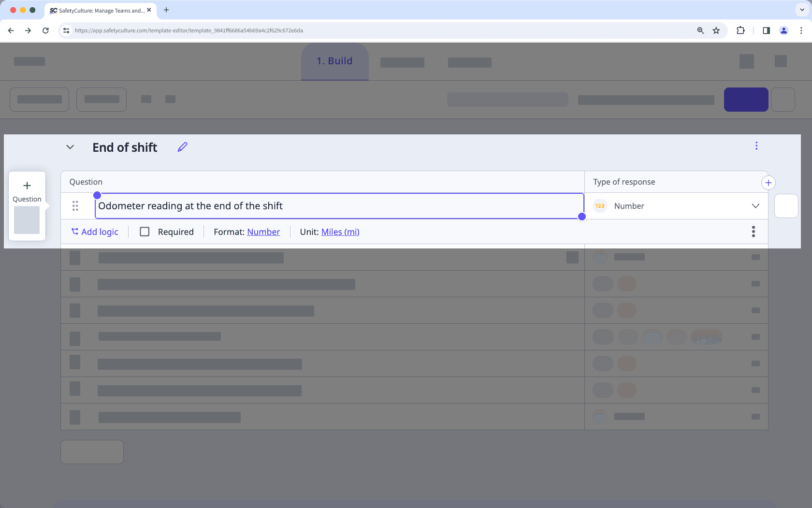Select the SafetyCulture browser tab

coord(97,10)
